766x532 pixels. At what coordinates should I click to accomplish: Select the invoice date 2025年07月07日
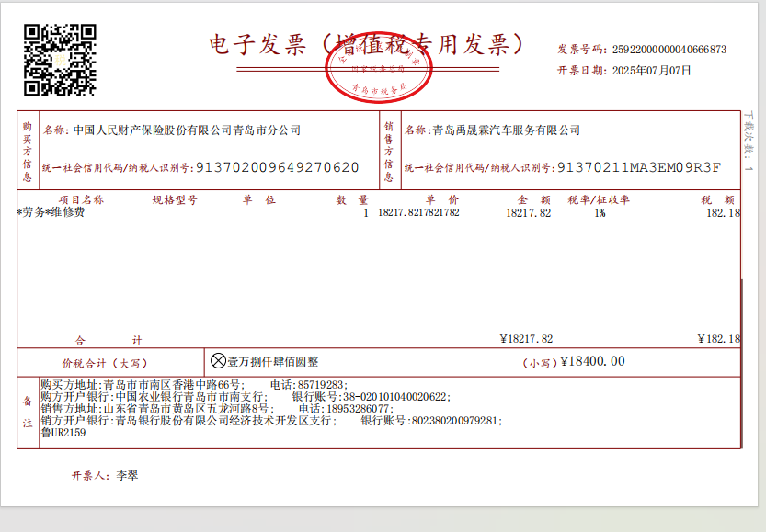[651, 70]
